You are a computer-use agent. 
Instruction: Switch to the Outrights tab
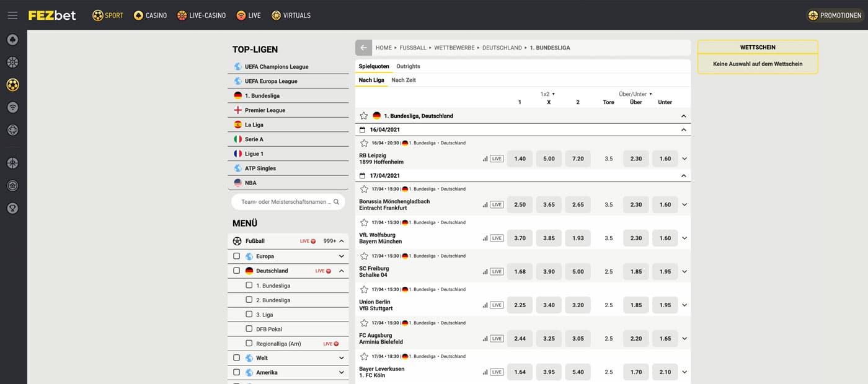pos(408,66)
